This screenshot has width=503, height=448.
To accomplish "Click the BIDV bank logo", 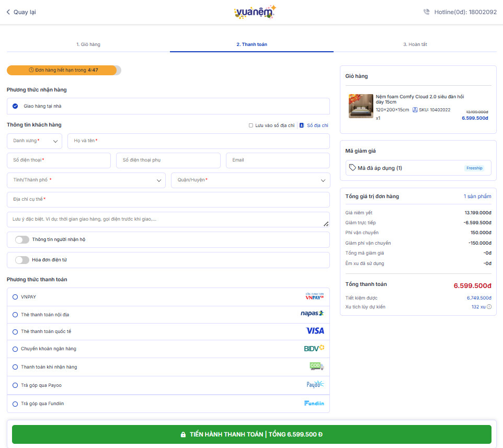I will pos(314,348).
